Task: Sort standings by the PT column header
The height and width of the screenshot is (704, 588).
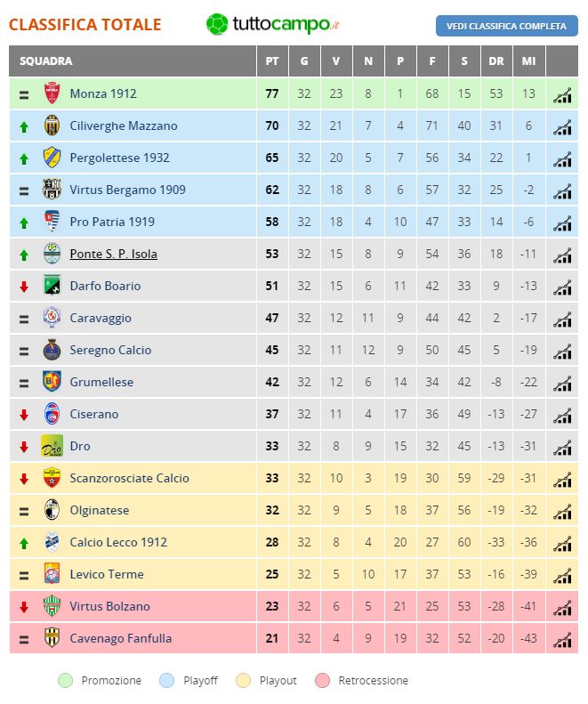Action: pyautogui.click(x=272, y=61)
